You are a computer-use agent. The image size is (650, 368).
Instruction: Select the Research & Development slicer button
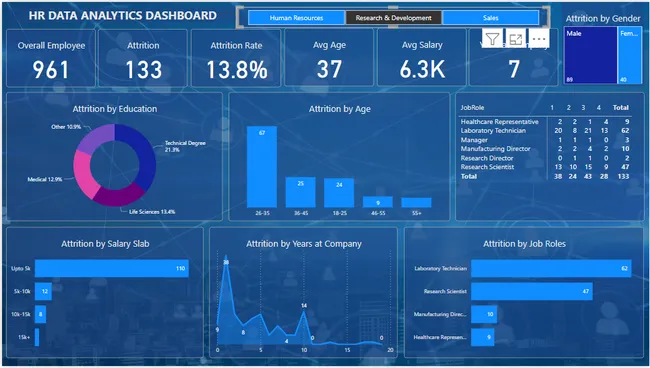(393, 18)
